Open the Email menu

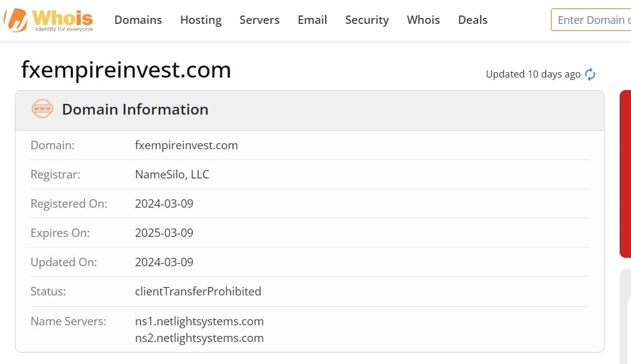313,20
